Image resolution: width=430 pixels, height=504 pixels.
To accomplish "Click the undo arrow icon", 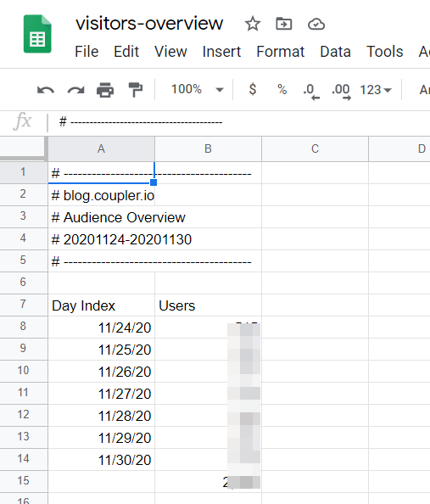I will pos(46,90).
